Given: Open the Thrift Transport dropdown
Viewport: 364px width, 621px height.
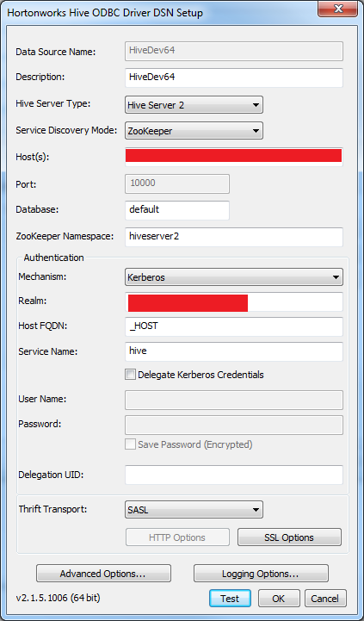Looking at the screenshot, I should (x=194, y=510).
